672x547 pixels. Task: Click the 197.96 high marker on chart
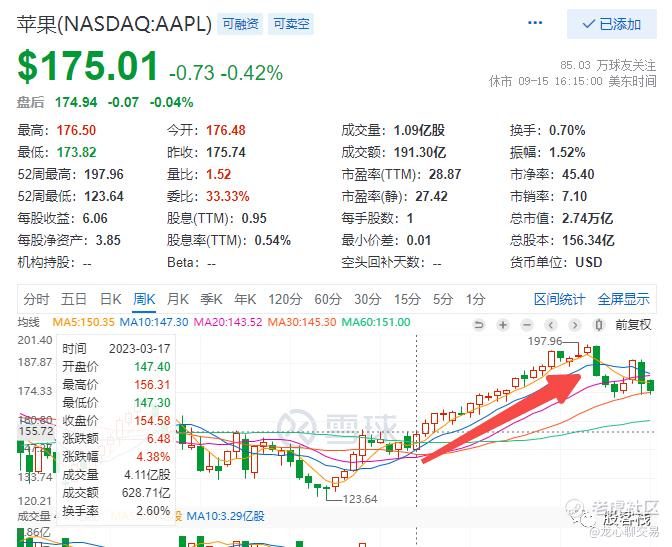coord(545,341)
